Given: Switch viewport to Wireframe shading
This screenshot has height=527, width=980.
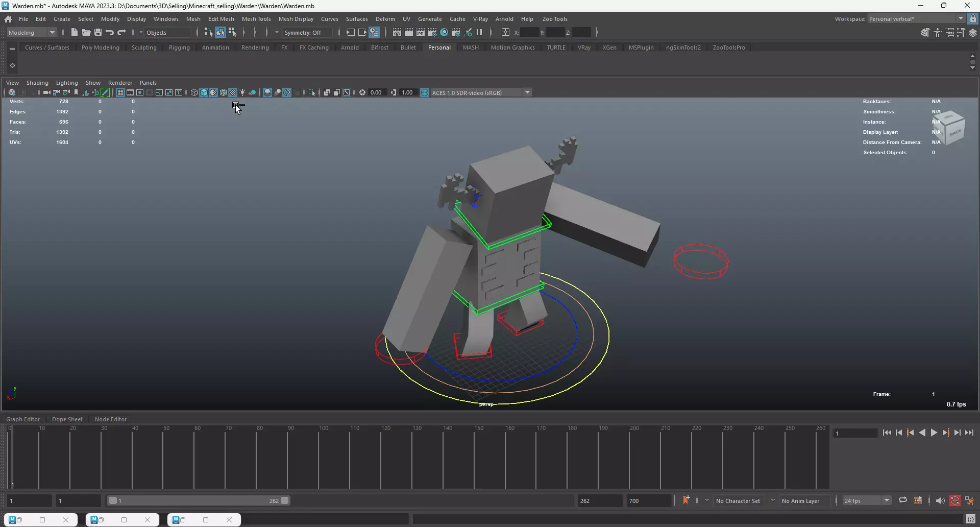Looking at the screenshot, I should (x=194, y=92).
